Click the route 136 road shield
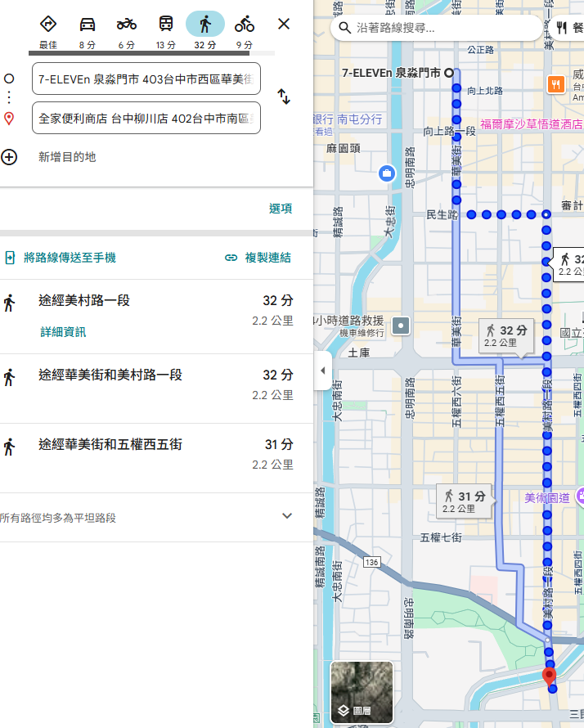The width and height of the screenshot is (584, 728). pyautogui.click(x=371, y=562)
